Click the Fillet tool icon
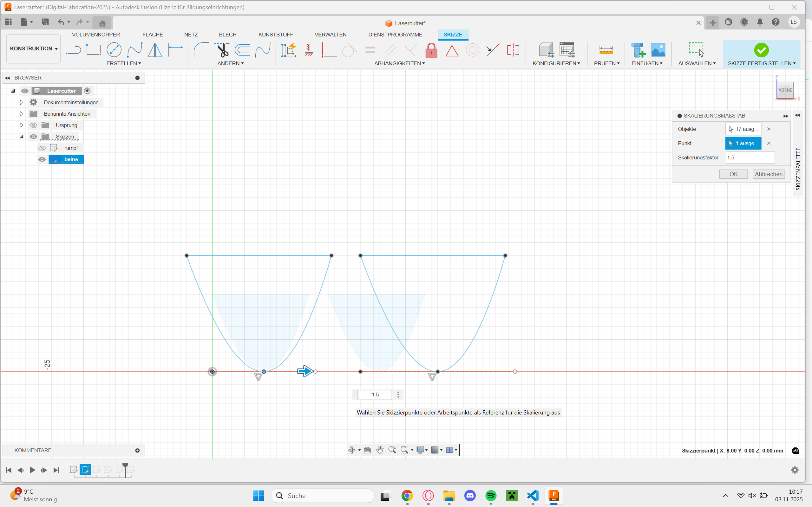The image size is (812, 507). pyautogui.click(x=201, y=50)
